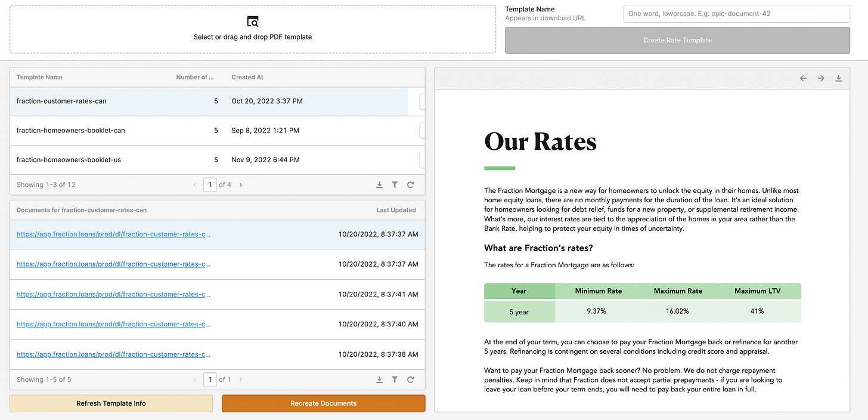Export templates table via download icon
The height and width of the screenshot is (420, 868).
379,185
